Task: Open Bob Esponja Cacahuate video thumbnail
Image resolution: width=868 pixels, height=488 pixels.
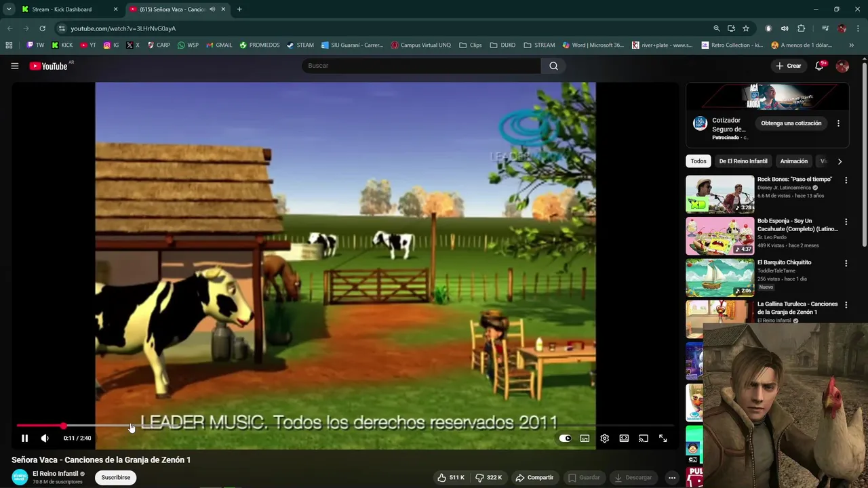Action: coord(719,236)
